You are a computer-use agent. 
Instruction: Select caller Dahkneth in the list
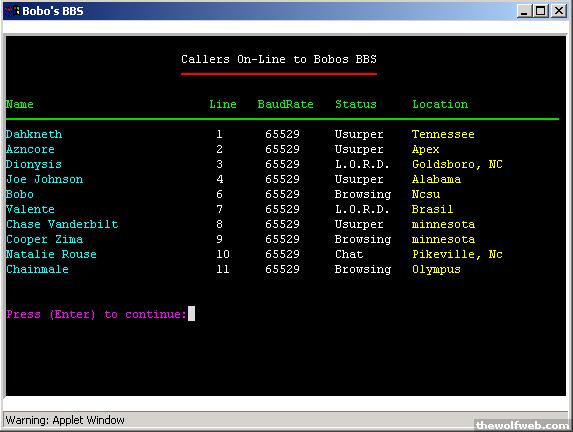[34, 134]
